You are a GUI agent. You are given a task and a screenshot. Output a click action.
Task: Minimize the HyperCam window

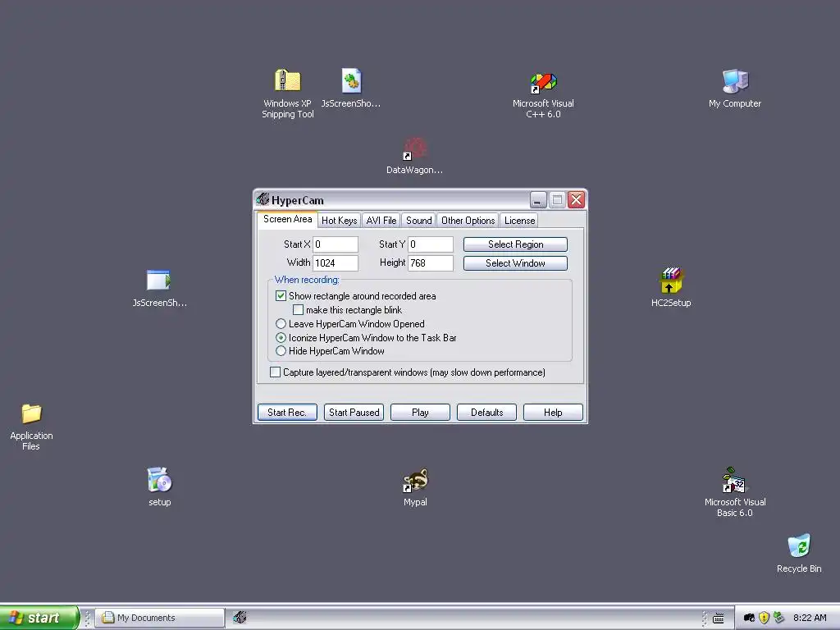[x=538, y=200]
